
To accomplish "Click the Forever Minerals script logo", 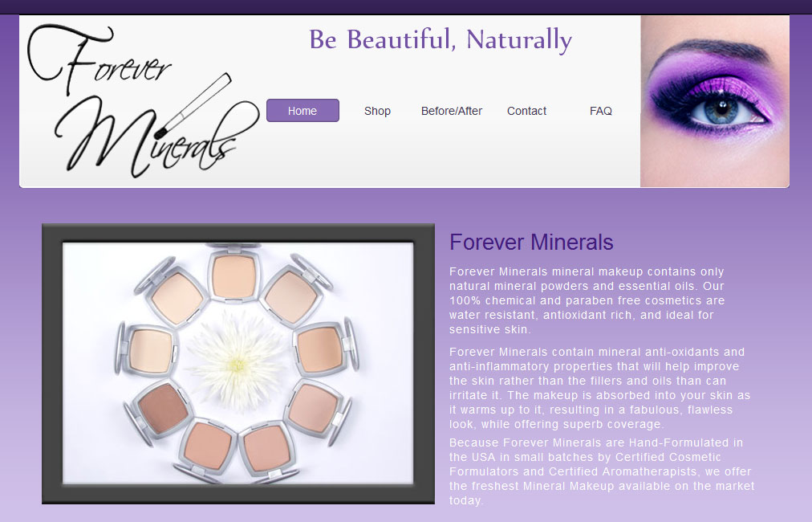I will [x=144, y=100].
